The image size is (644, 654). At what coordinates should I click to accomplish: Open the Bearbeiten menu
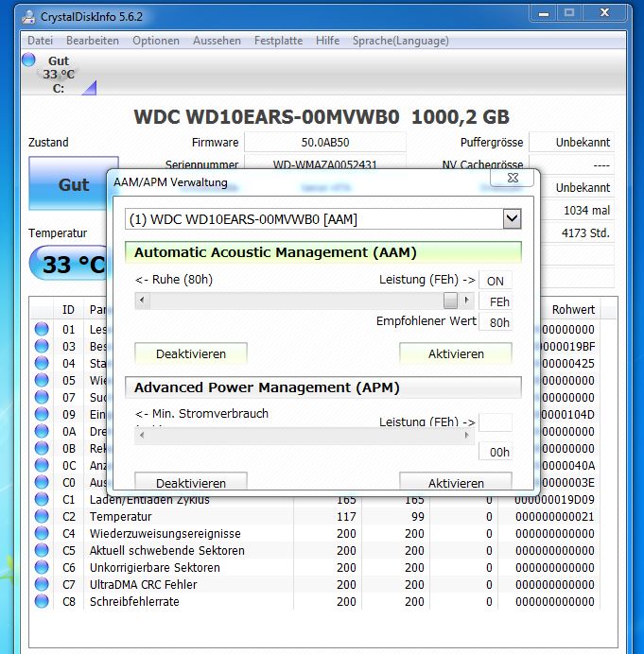[93, 41]
